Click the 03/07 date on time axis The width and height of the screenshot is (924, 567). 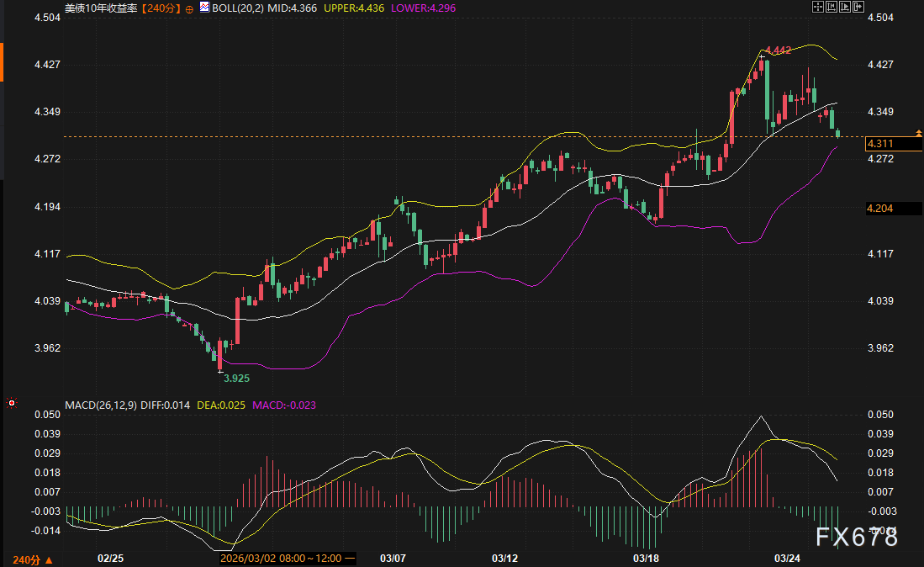click(x=393, y=558)
